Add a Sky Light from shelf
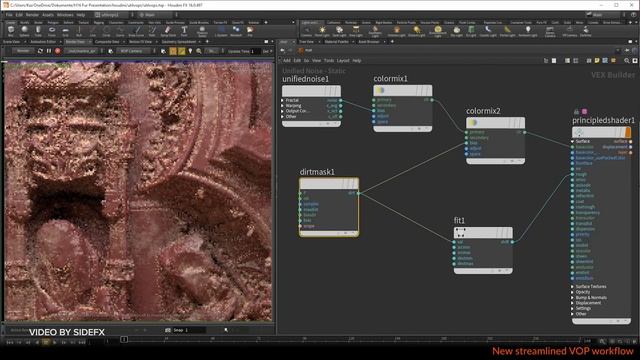 [x=456, y=31]
